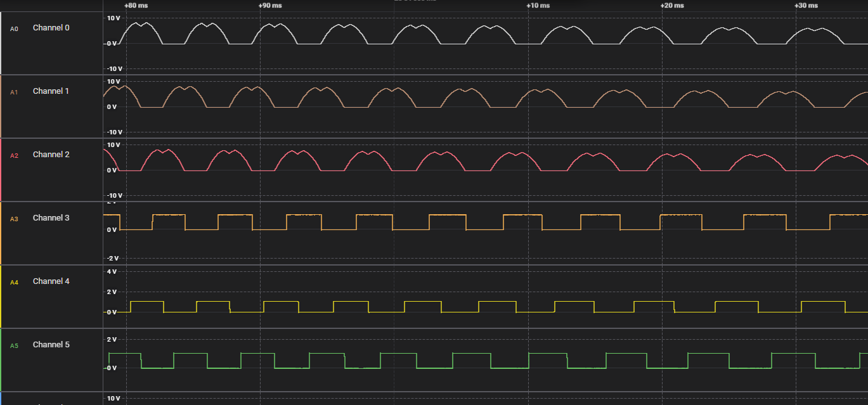
Task: Click the Channel 4 name
Action: click(x=51, y=281)
